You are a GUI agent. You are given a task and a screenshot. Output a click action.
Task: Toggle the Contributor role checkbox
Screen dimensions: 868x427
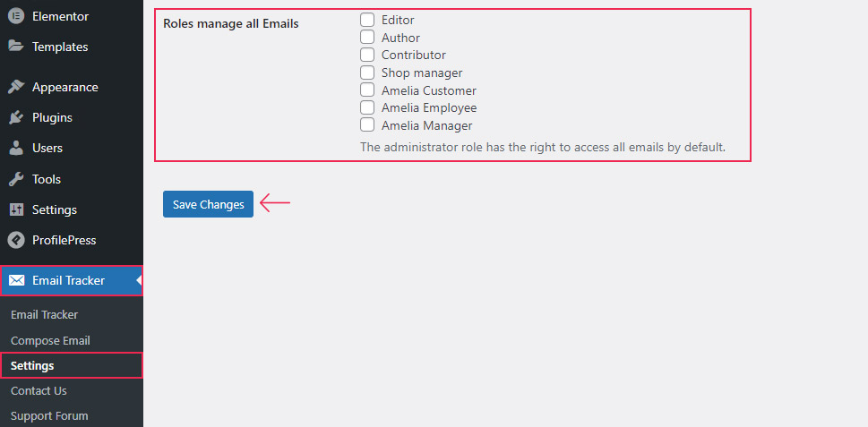coord(367,55)
